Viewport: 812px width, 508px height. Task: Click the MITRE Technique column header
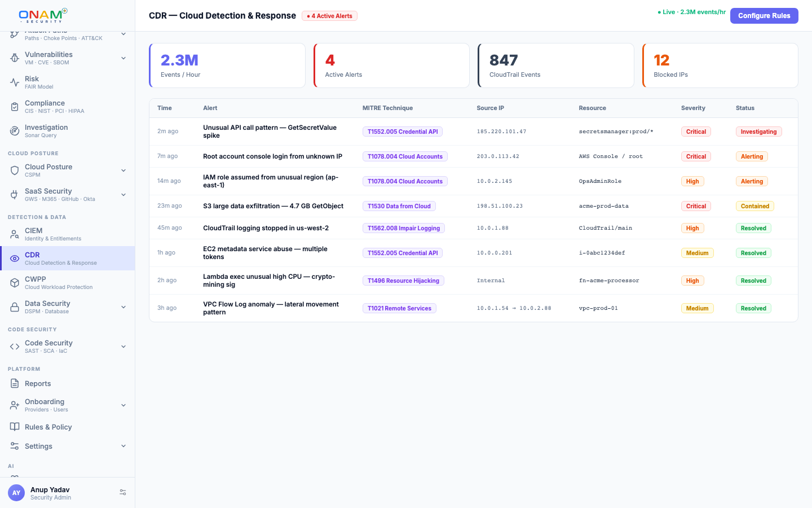point(387,108)
